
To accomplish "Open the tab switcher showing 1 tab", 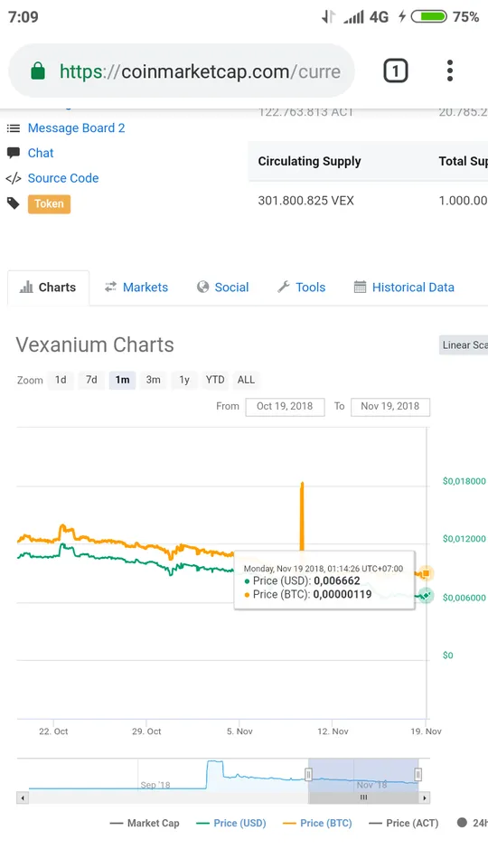I will pyautogui.click(x=395, y=71).
